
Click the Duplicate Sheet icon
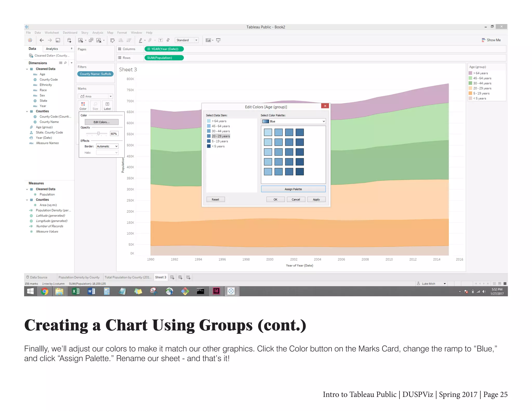91,40
